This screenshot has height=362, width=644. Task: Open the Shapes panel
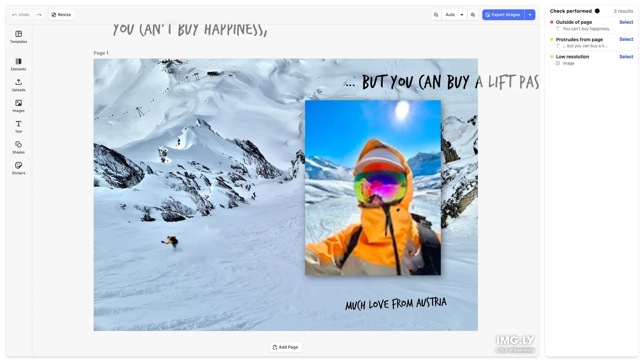(x=18, y=147)
